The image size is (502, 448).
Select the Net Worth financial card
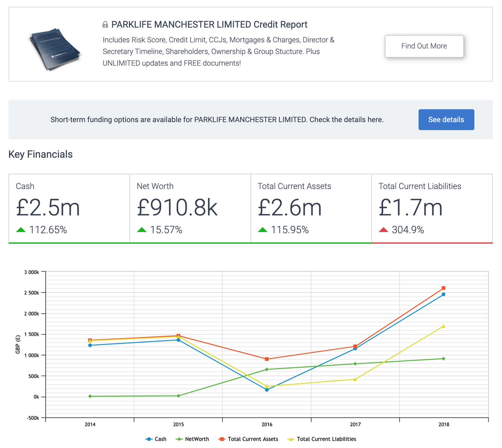tap(190, 208)
